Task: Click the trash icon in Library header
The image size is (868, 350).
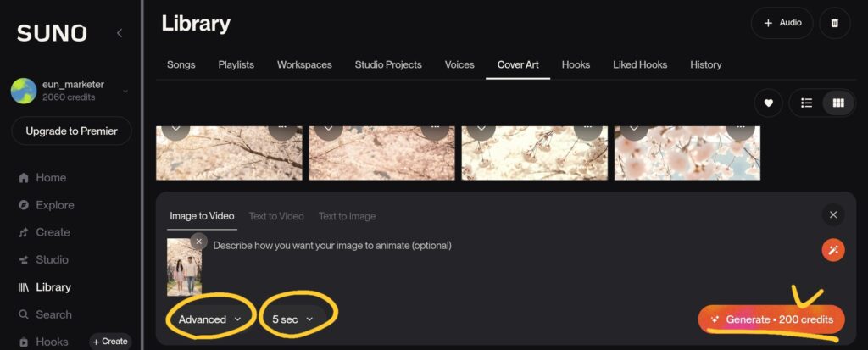Action: point(835,23)
